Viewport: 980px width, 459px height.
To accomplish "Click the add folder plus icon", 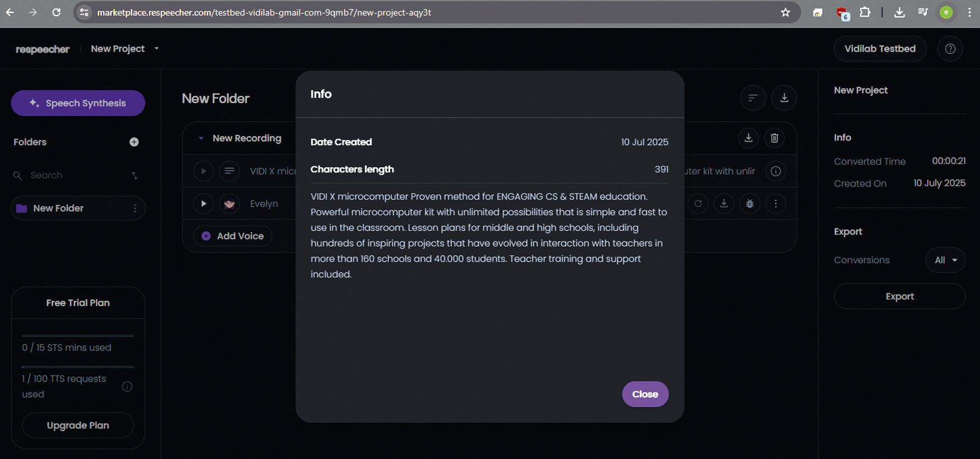I will point(134,142).
